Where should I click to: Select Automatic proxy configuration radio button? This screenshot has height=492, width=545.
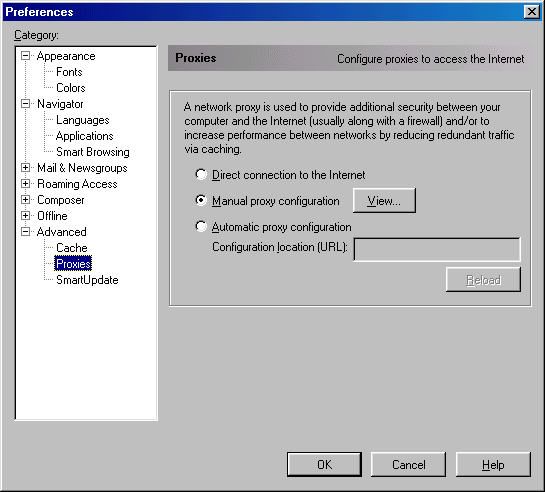pyautogui.click(x=201, y=227)
